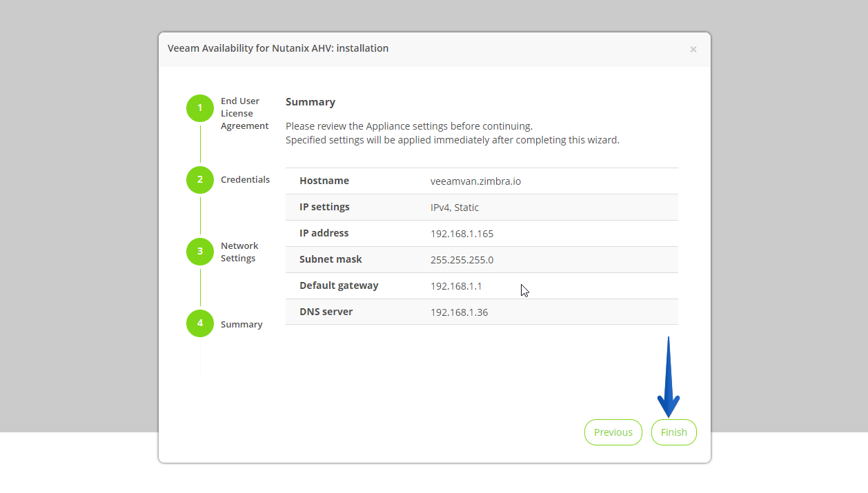
Task: Select step 4 circle in wizard
Action: click(x=200, y=323)
